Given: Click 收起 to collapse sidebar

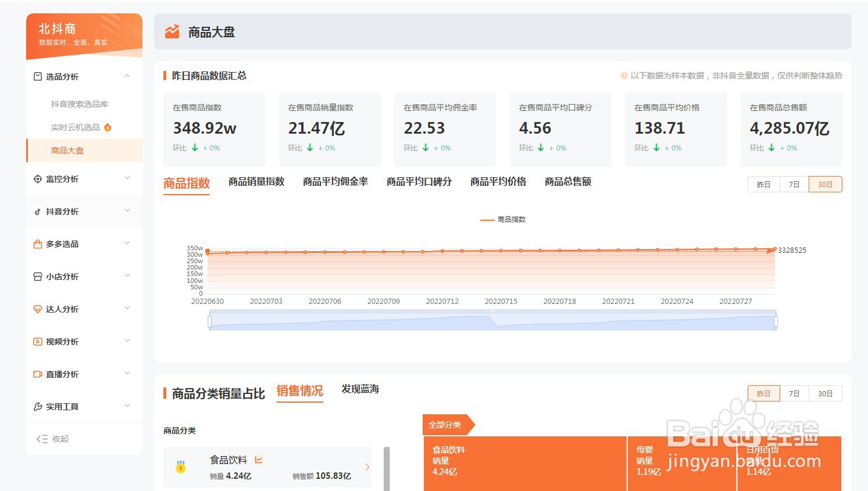Looking at the screenshot, I should click(60, 439).
